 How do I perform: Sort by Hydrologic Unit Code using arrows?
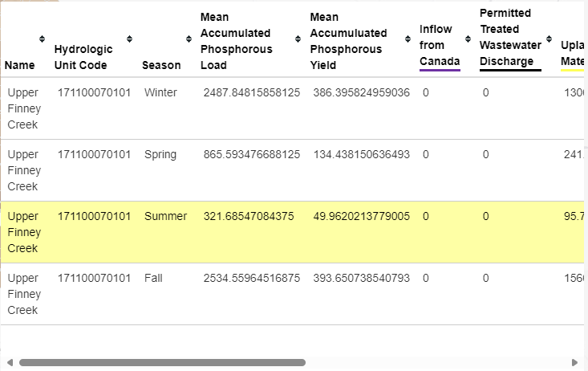click(x=129, y=39)
